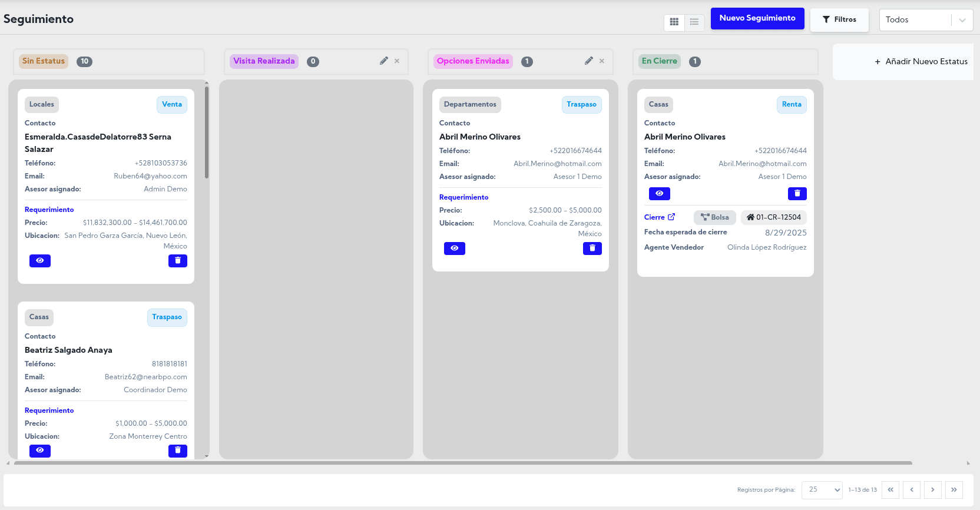View the Departamentos card of Abril Merino
This screenshot has height=510, width=980.
(x=454, y=249)
